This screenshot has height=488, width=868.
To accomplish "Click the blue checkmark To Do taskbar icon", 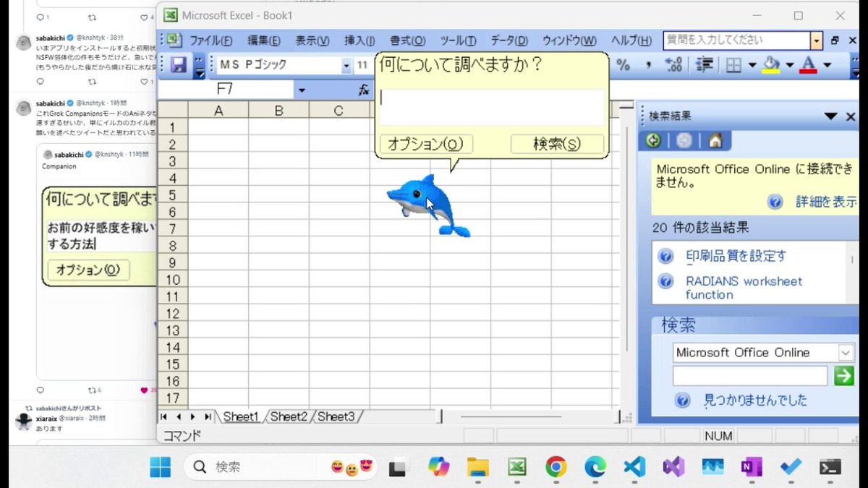I will (x=791, y=467).
